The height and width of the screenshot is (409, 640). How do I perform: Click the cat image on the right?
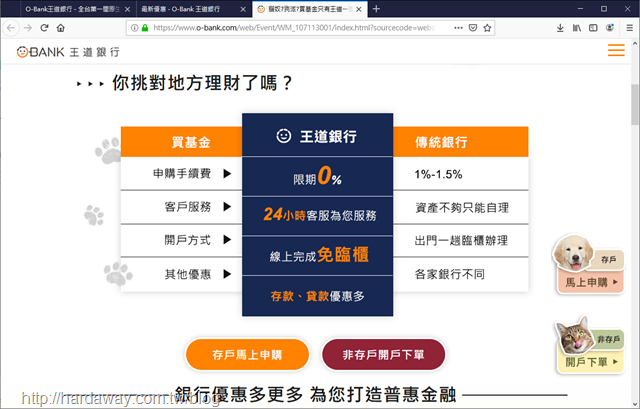point(575,335)
